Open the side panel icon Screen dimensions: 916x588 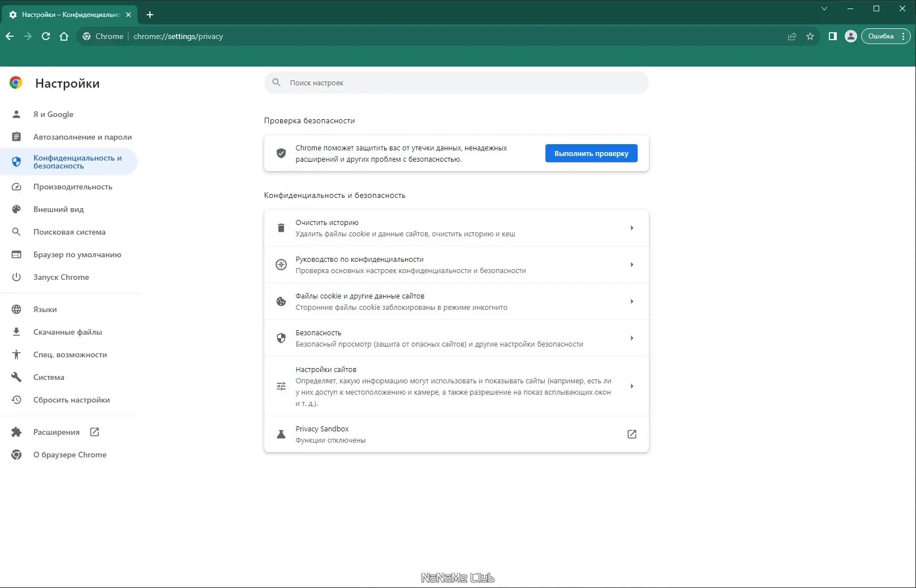[832, 36]
